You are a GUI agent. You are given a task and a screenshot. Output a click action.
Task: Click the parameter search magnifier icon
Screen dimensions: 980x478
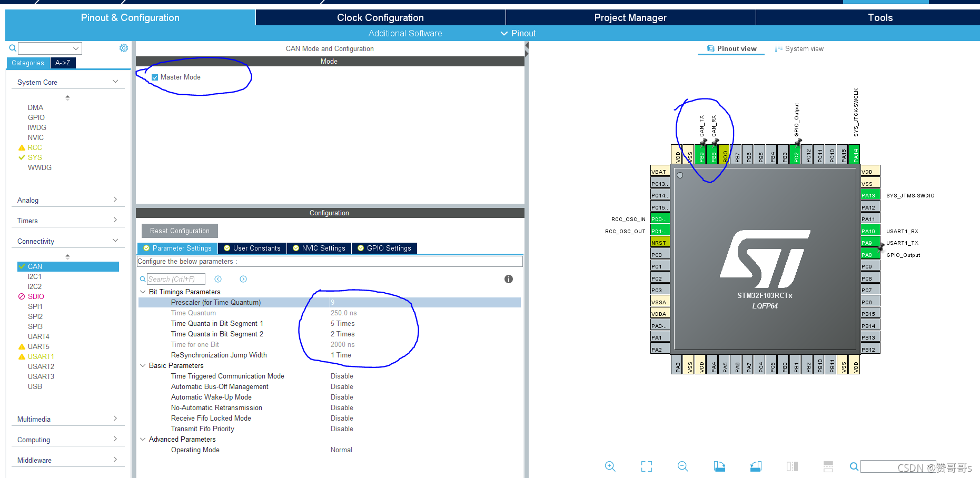[x=142, y=279]
